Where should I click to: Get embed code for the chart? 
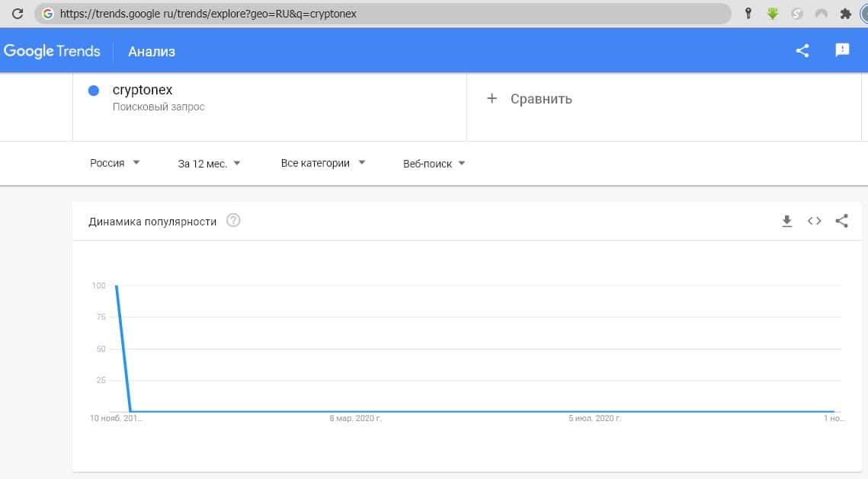[x=815, y=221]
